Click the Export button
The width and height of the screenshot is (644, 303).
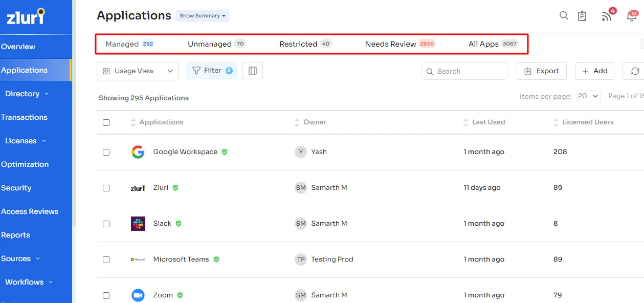pos(542,71)
